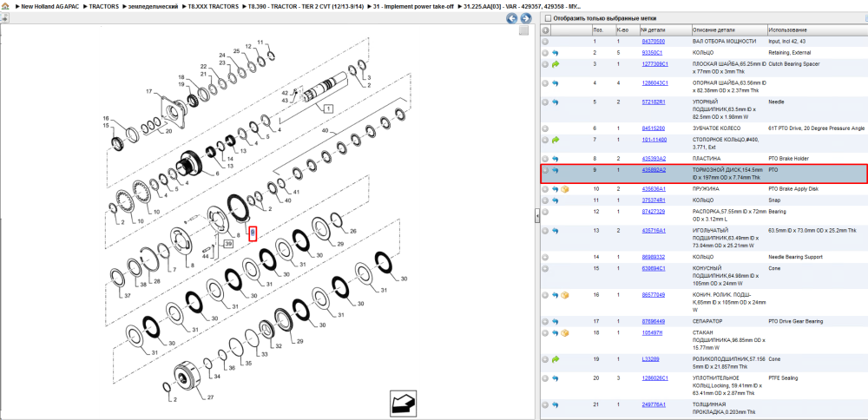Click the blue arrow icon for part 249776A1
This screenshot has height=420, width=868.
click(x=556, y=405)
